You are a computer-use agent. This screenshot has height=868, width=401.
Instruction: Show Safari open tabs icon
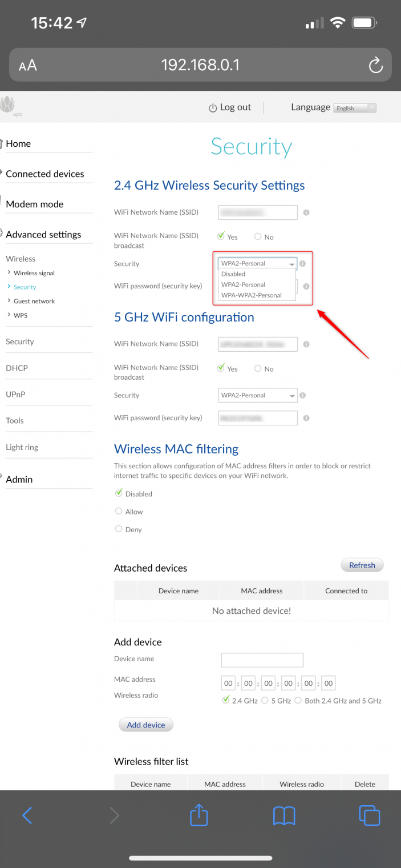(369, 815)
